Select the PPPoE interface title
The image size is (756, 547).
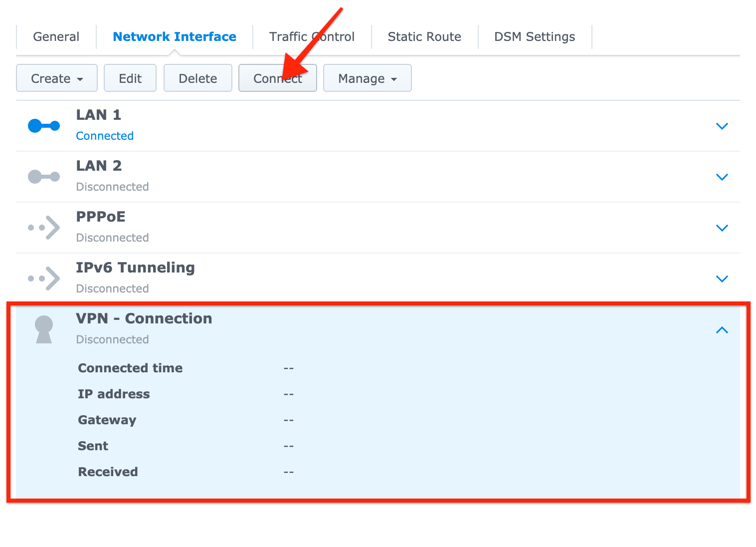point(101,217)
